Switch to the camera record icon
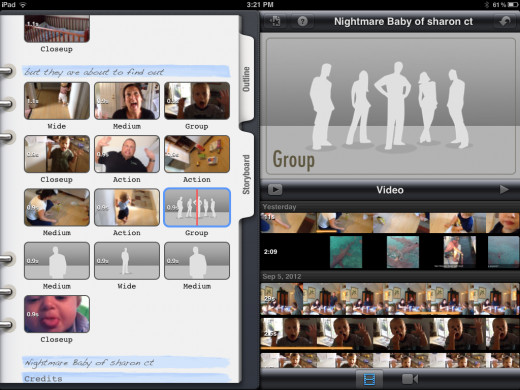Viewport: 520px width, 390px height. (410, 379)
